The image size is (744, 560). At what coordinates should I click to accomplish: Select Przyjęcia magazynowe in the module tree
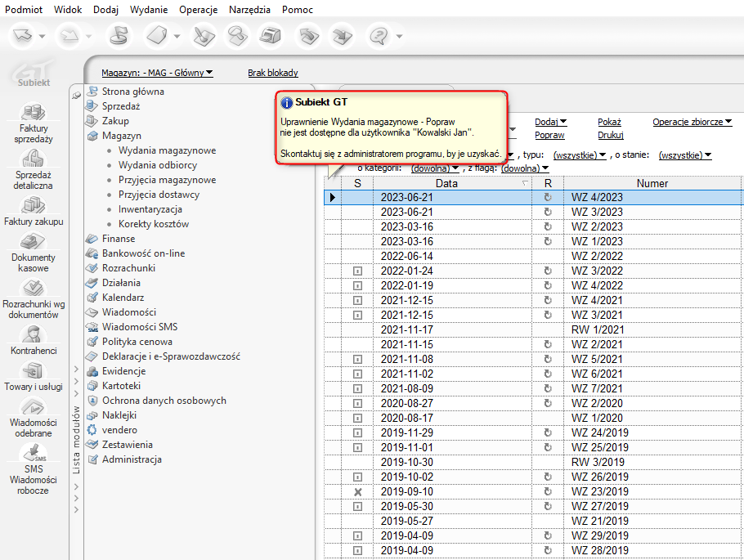click(167, 180)
